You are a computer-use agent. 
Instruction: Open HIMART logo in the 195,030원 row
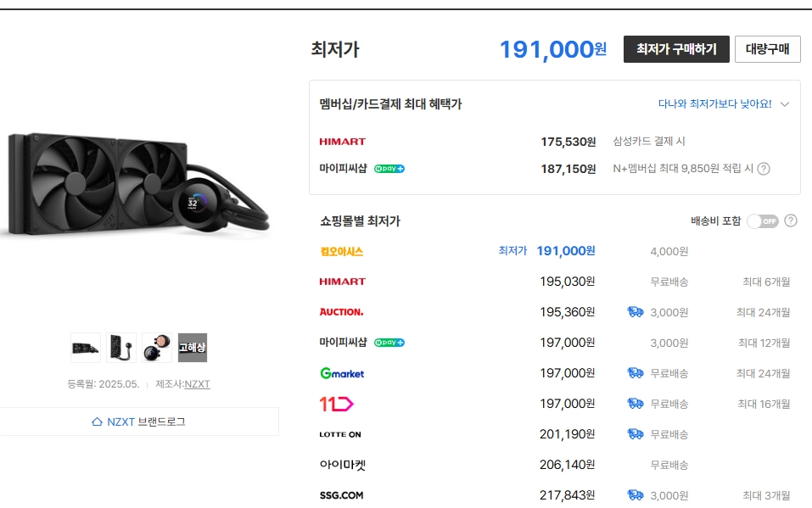[x=342, y=282]
